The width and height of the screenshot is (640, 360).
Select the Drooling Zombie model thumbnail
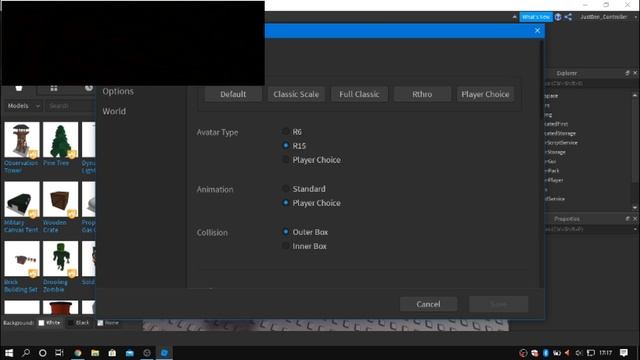coord(60,259)
